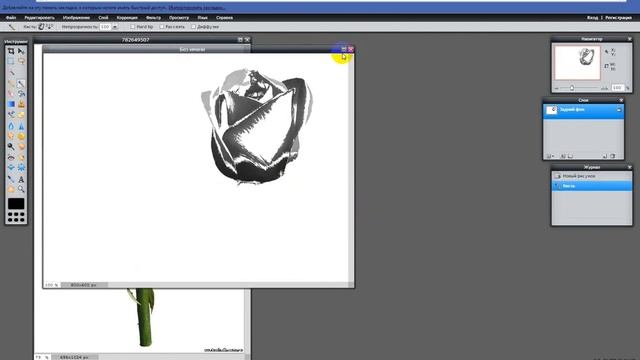Screen dimensions: 640x360
Task: Click the link in the browser bookmarks notice
Action: click(x=196, y=8)
